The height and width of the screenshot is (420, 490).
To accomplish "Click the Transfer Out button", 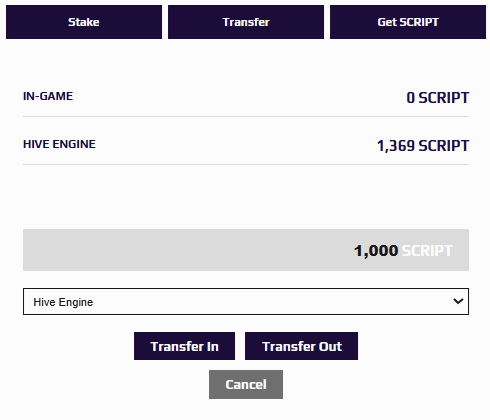I will 301,346.
